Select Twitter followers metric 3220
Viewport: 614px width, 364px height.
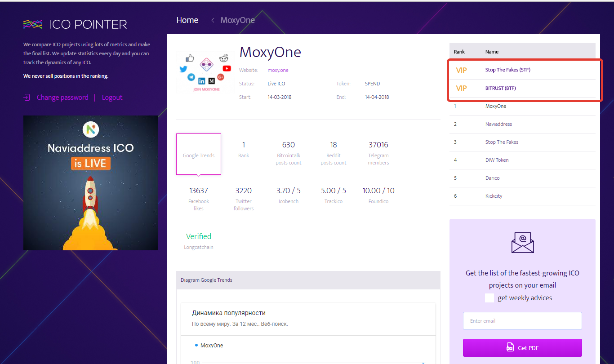point(244,199)
